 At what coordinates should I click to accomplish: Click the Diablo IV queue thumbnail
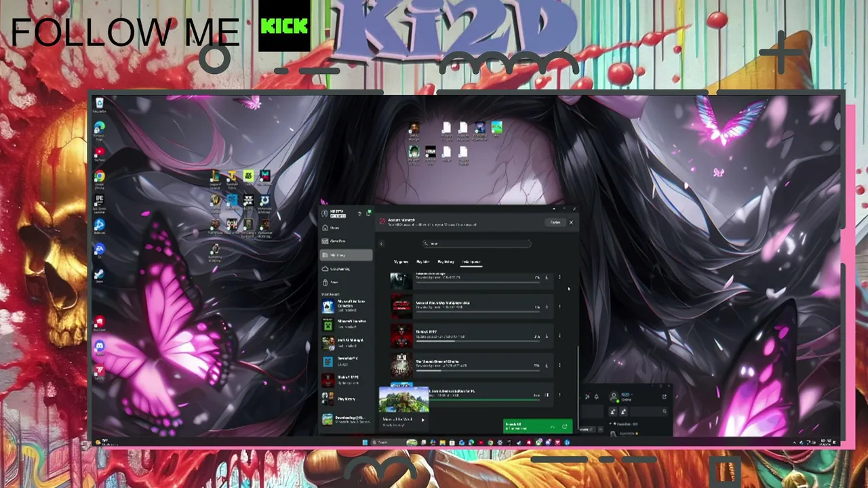coord(401,335)
